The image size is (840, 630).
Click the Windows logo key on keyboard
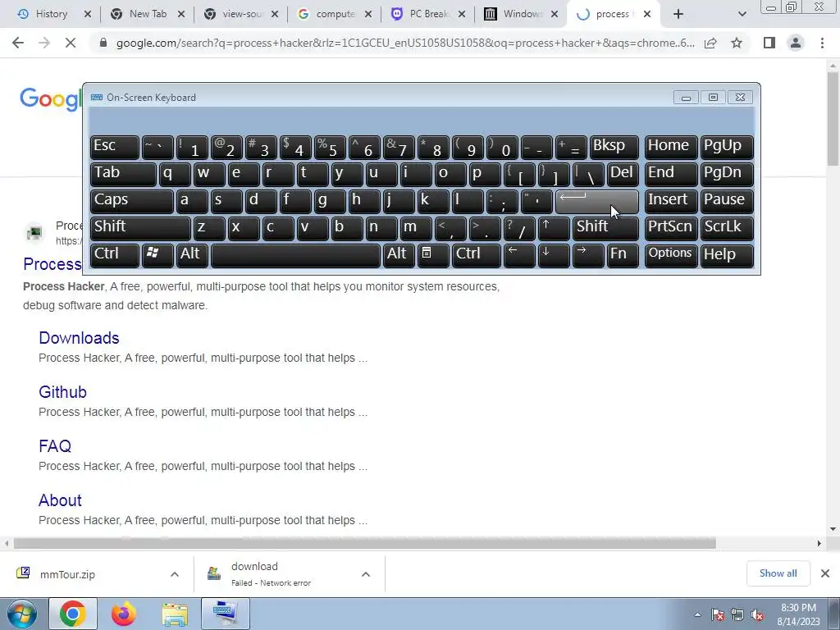click(157, 256)
